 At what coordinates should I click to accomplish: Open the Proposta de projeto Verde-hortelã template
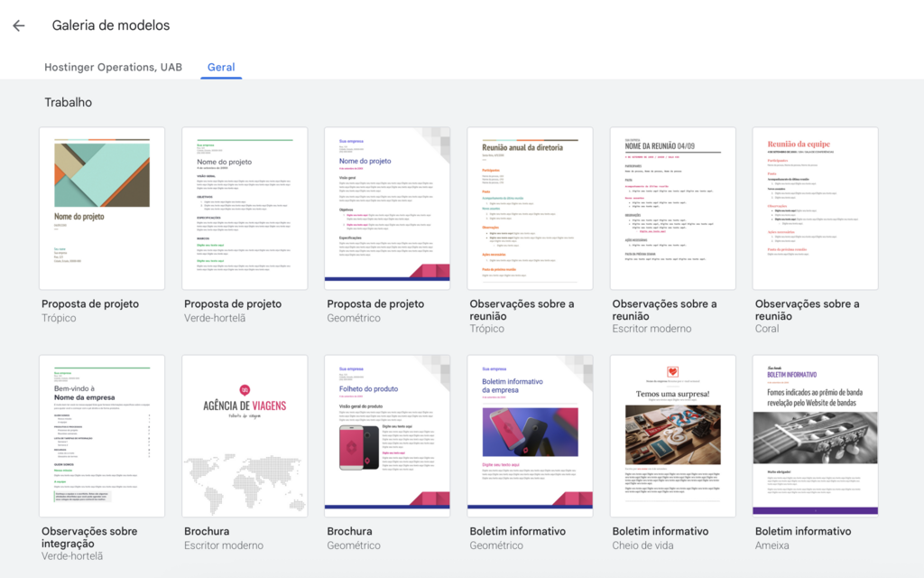(244, 208)
